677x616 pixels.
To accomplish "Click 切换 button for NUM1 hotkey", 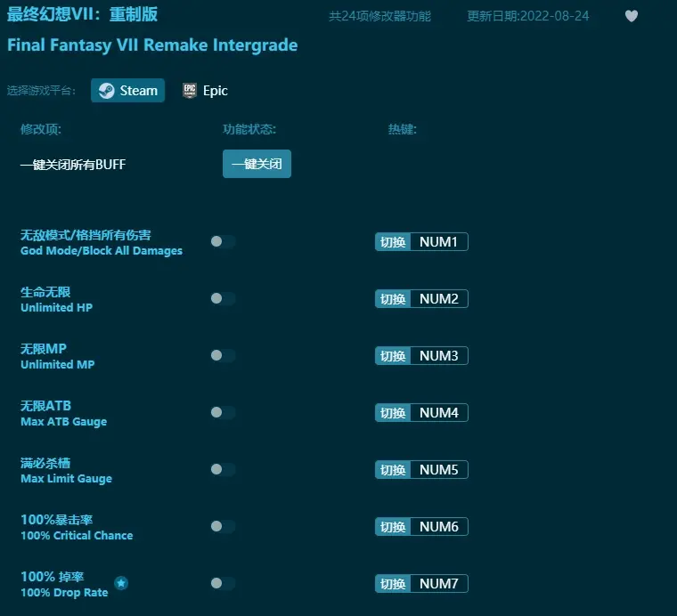I will click(393, 241).
